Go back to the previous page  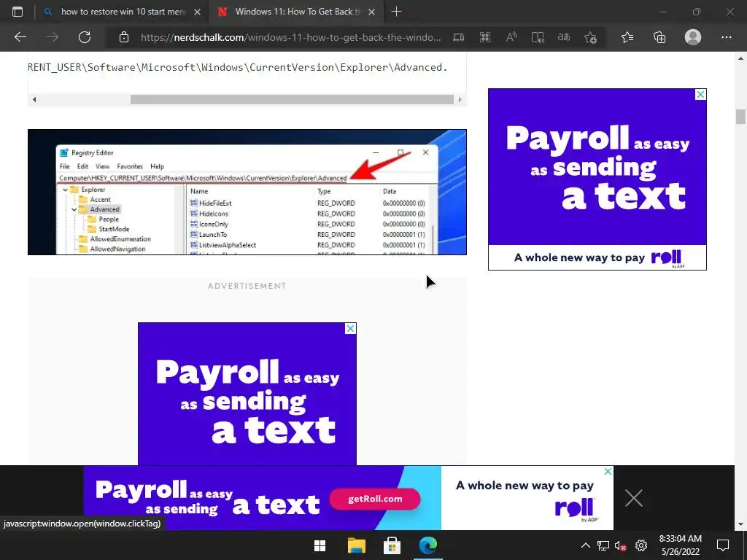point(20,37)
